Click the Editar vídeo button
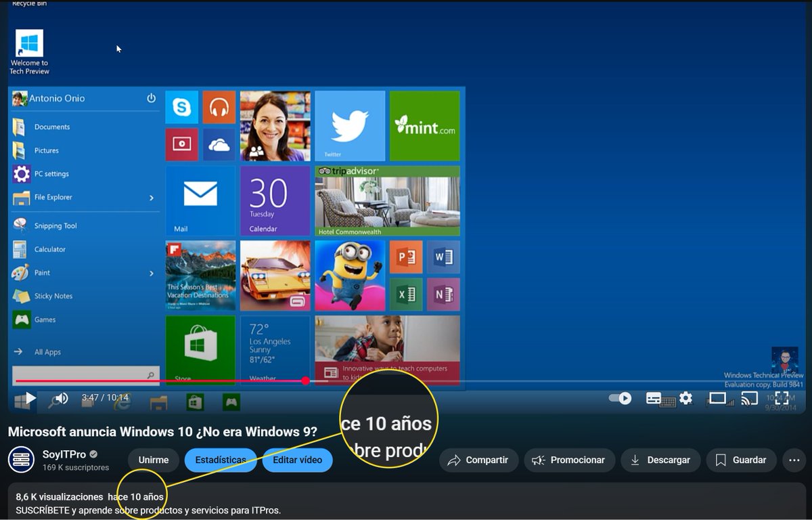 [x=297, y=460]
